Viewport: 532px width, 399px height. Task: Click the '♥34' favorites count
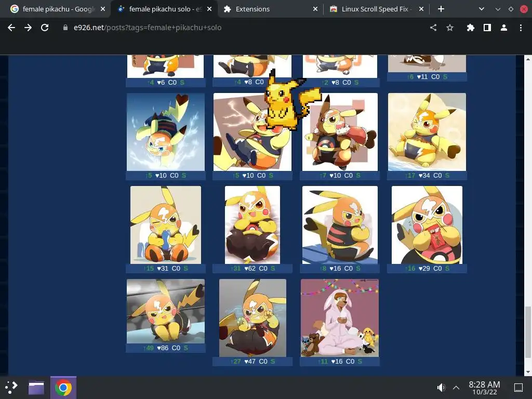click(424, 176)
